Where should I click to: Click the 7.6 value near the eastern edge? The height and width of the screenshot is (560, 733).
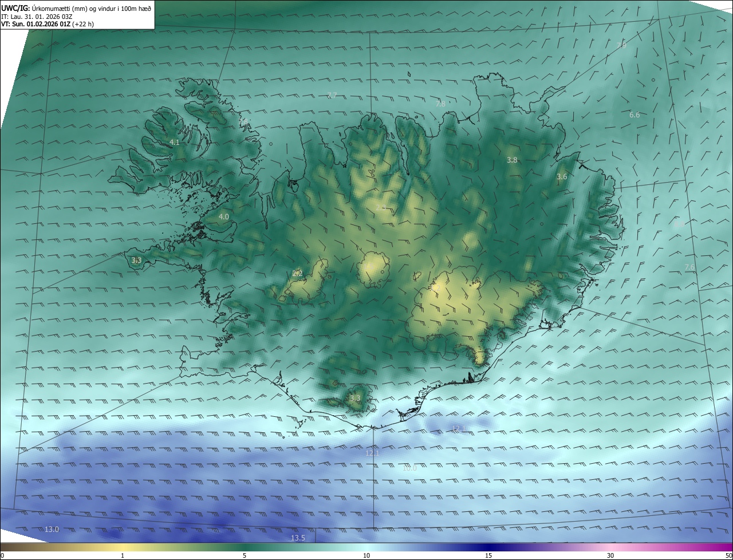(x=690, y=267)
